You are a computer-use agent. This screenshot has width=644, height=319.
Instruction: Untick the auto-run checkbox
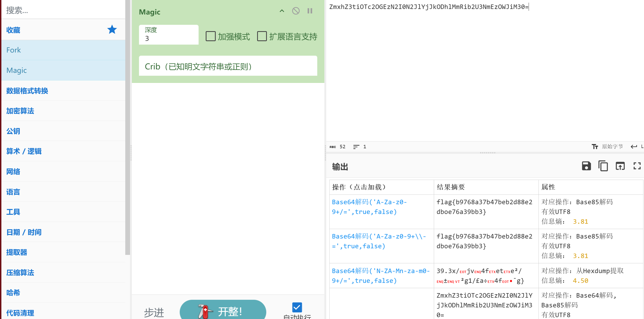[297, 307]
